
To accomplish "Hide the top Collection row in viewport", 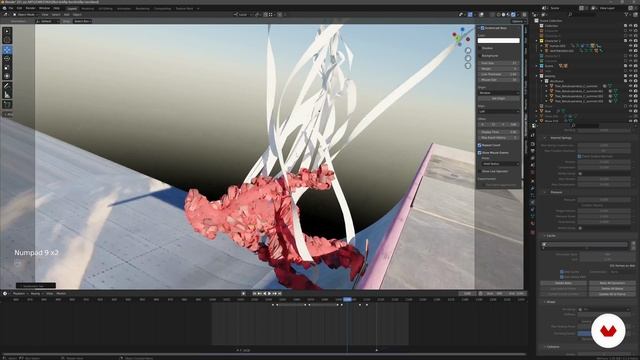I will coord(631,26).
